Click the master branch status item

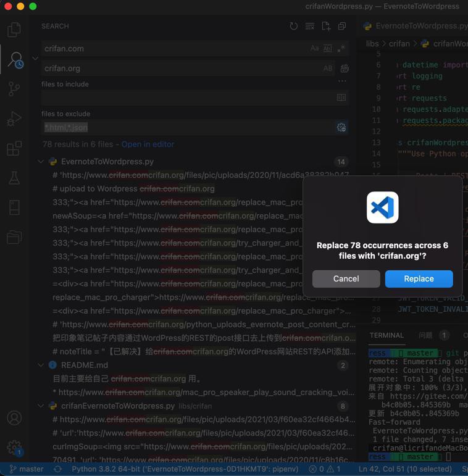27,469
